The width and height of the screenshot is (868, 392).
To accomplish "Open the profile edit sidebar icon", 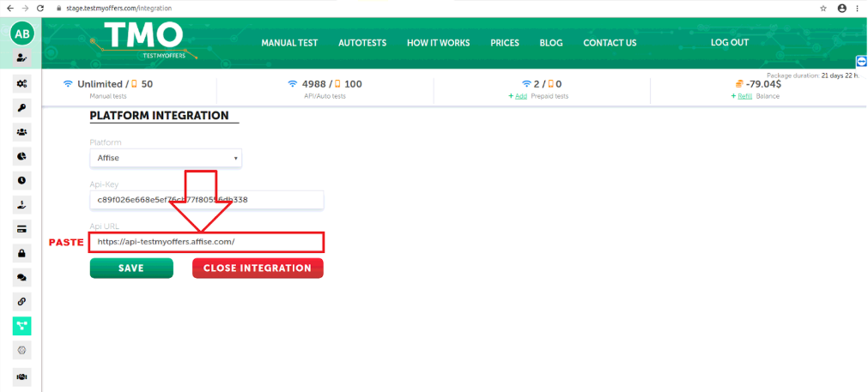I will coord(21,58).
